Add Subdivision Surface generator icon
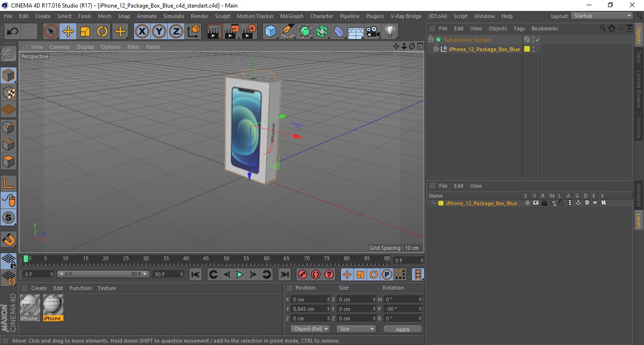This screenshot has width=644, height=345. [305, 32]
